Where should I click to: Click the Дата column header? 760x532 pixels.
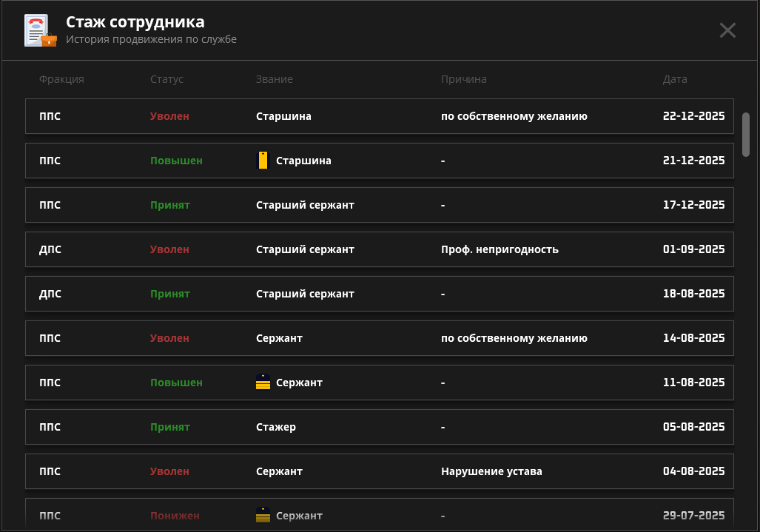[674, 79]
